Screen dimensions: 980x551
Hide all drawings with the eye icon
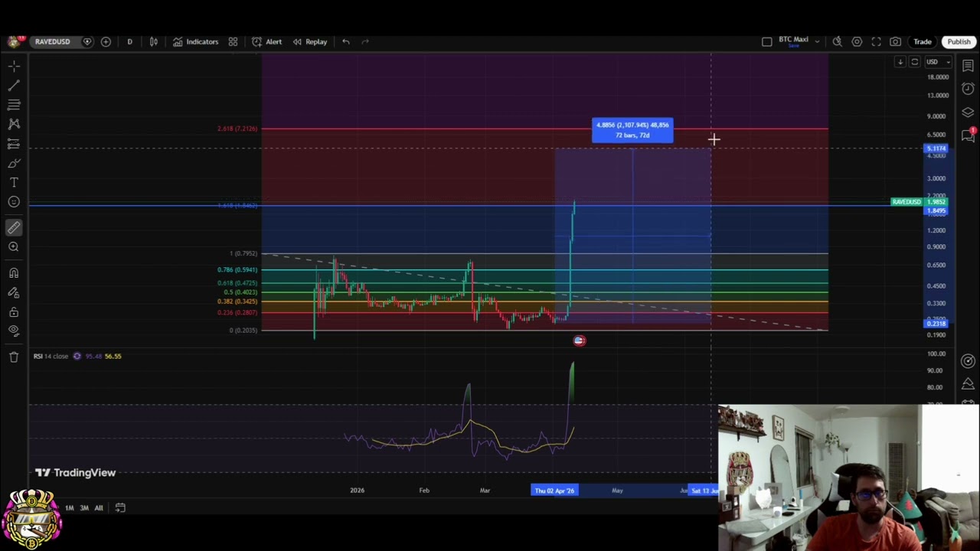pyautogui.click(x=14, y=331)
